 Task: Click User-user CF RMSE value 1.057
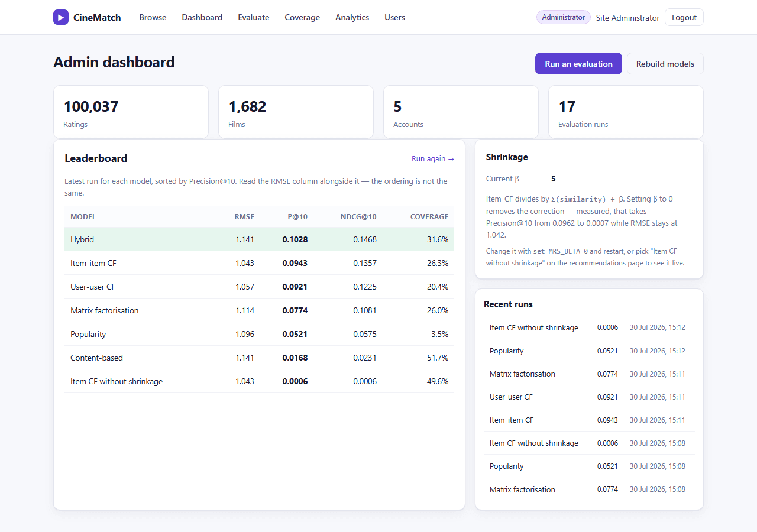point(245,287)
